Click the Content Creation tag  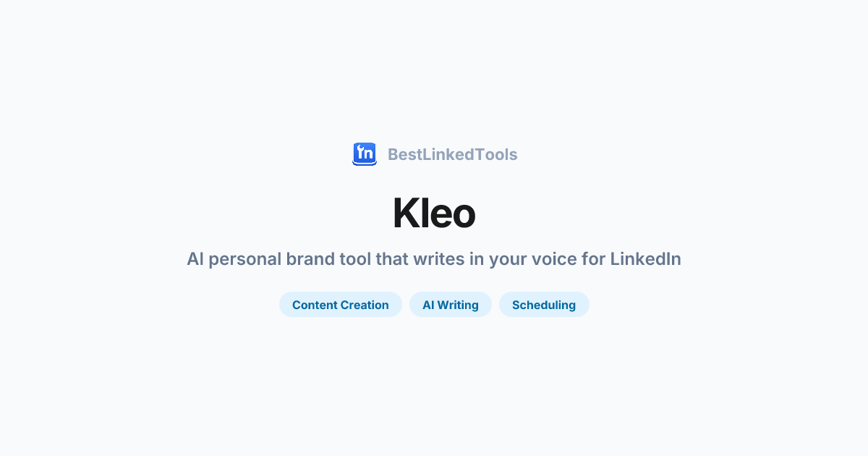[340, 305]
